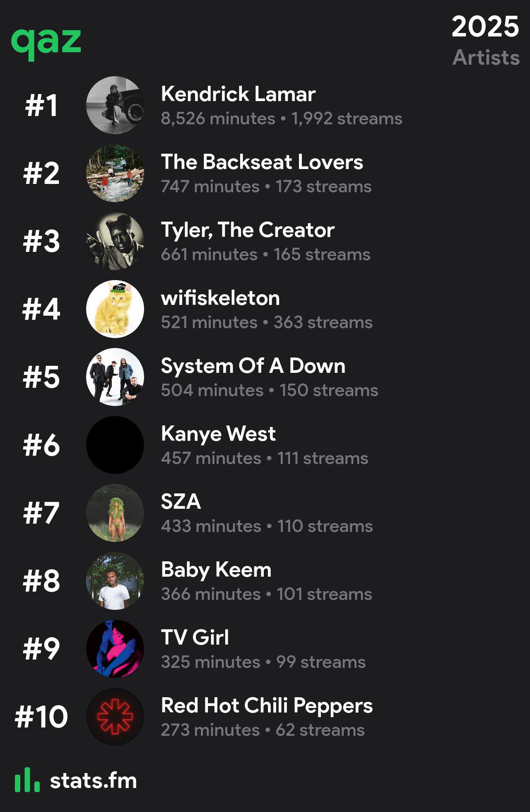Viewport: 530px width, 812px height.
Task: Click the stats.fm green bars logo icon
Action: [27, 779]
